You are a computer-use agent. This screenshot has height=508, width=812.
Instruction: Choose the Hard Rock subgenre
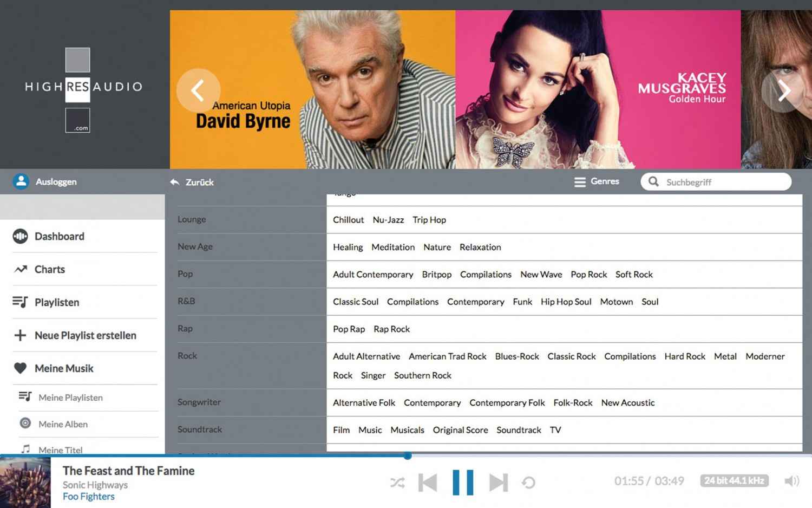685,356
